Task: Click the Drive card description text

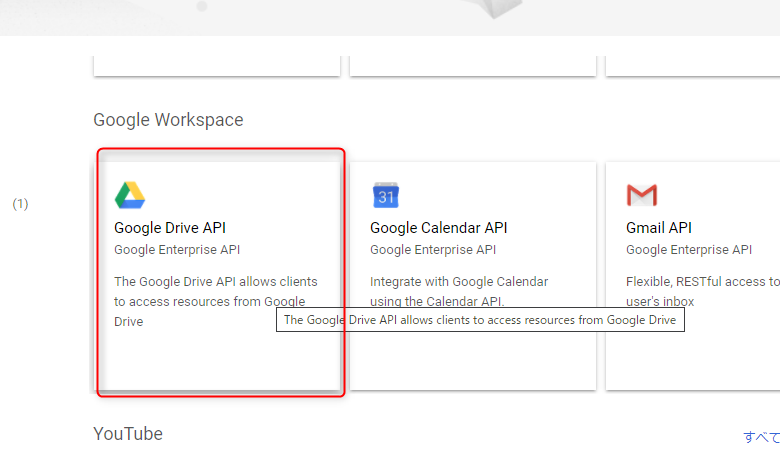Action: [215, 301]
